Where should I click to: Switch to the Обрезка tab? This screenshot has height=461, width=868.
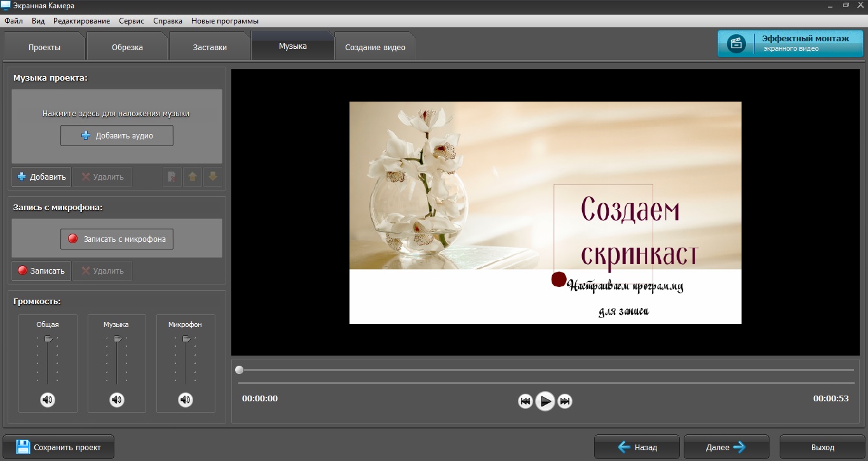click(127, 48)
